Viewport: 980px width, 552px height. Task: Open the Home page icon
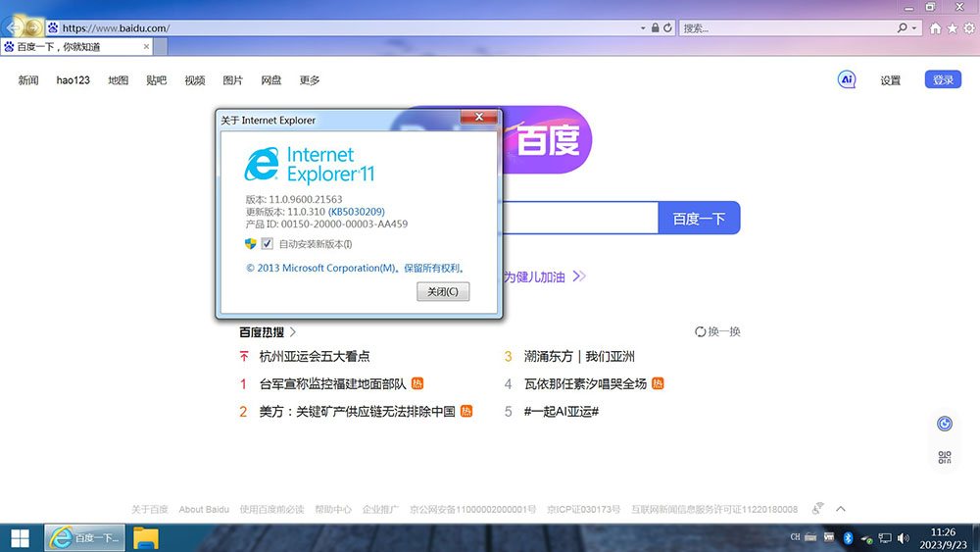pyautogui.click(x=935, y=28)
